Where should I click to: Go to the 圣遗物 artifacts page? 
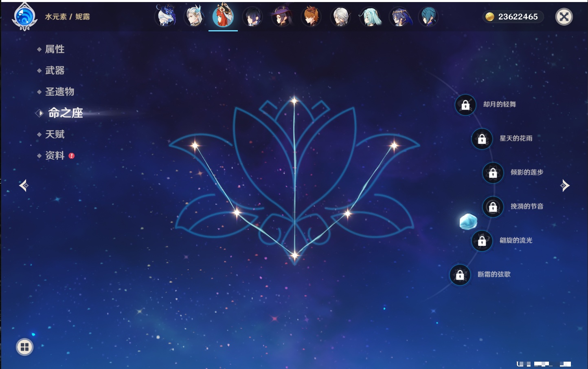point(59,92)
